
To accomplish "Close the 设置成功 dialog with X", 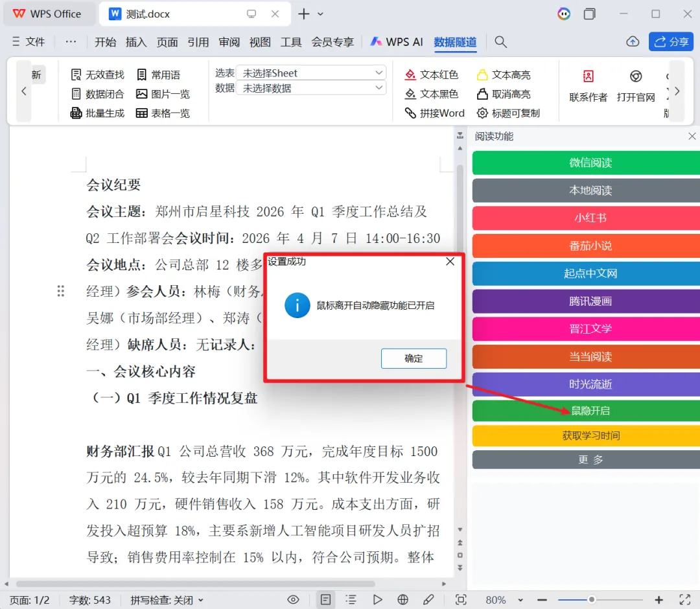I will [450, 262].
